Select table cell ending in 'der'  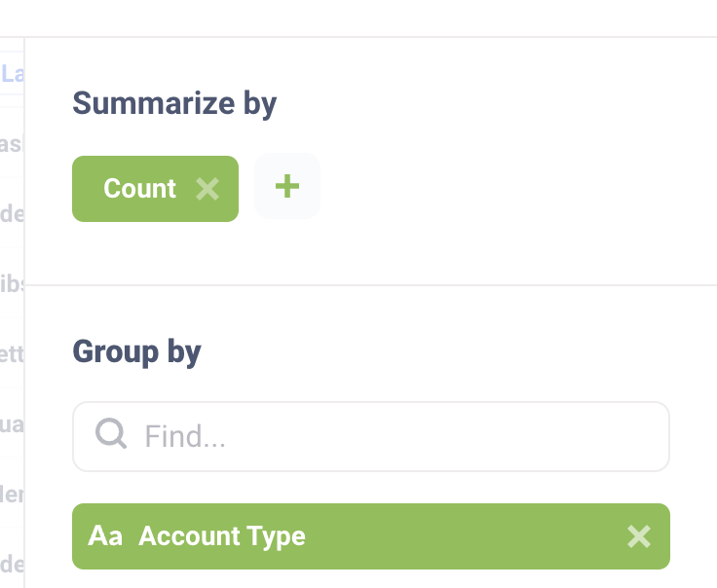(13, 495)
